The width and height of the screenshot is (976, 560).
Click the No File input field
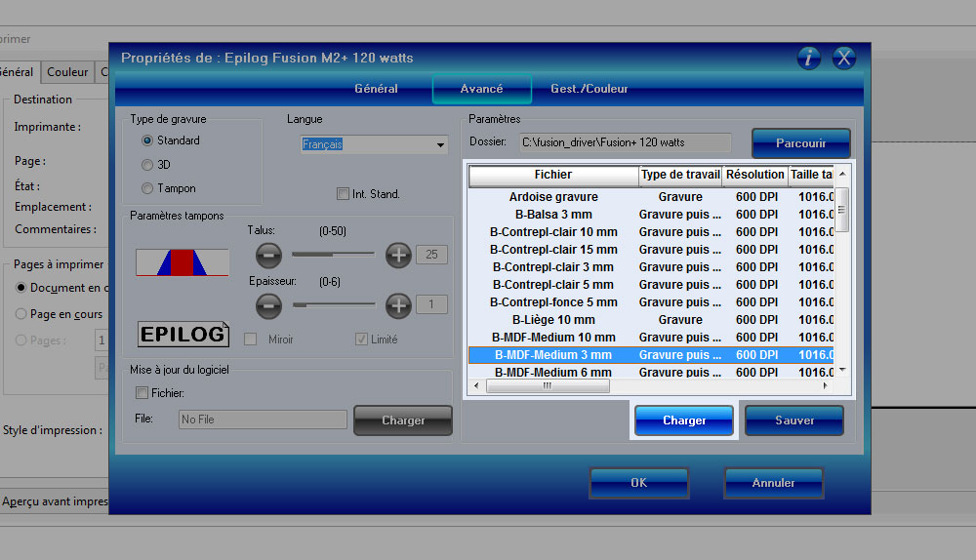263,420
